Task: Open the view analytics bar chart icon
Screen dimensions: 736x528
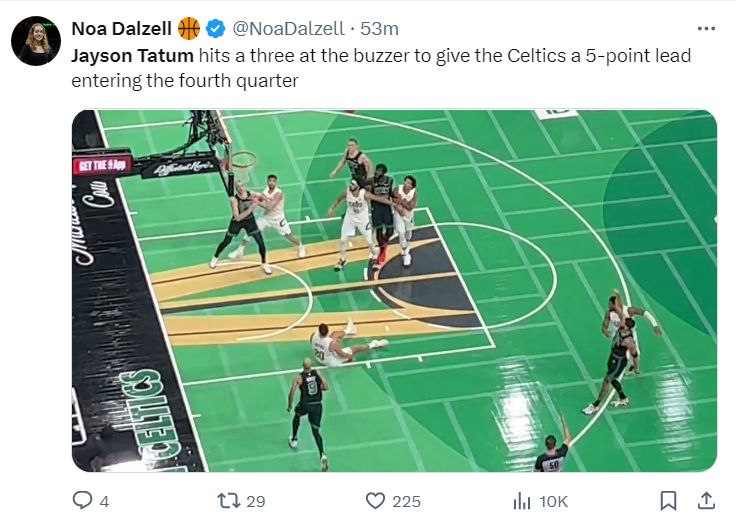Action: coord(521,500)
